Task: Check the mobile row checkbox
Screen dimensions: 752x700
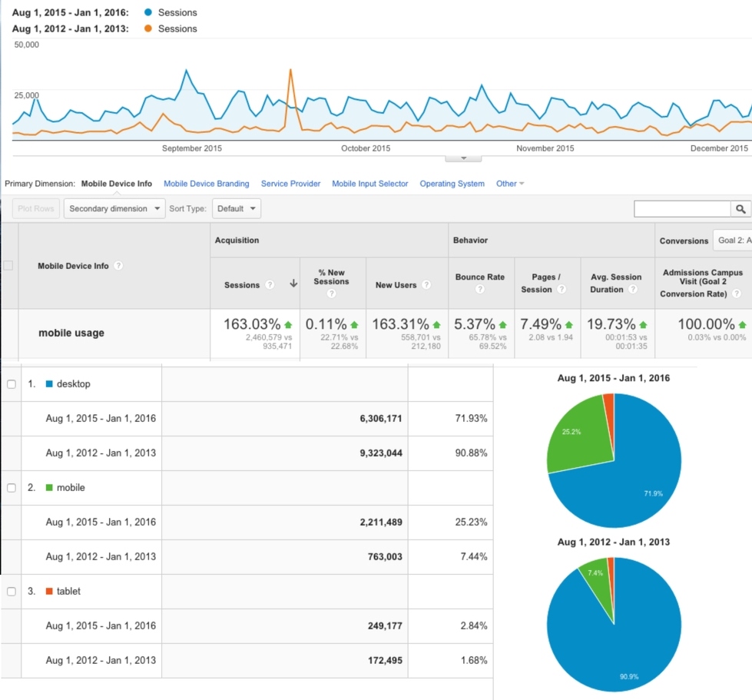Action: [x=11, y=488]
